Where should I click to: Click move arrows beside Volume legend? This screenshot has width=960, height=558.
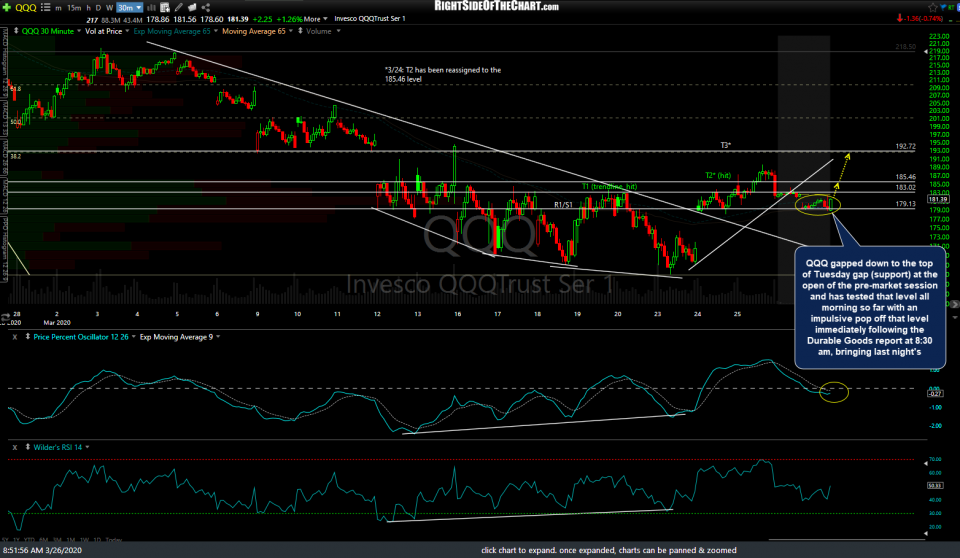click(300, 31)
